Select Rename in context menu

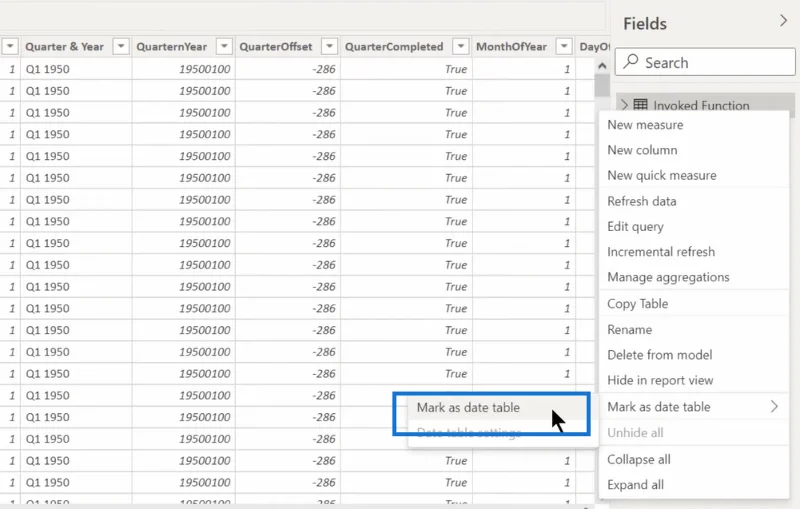point(694,329)
